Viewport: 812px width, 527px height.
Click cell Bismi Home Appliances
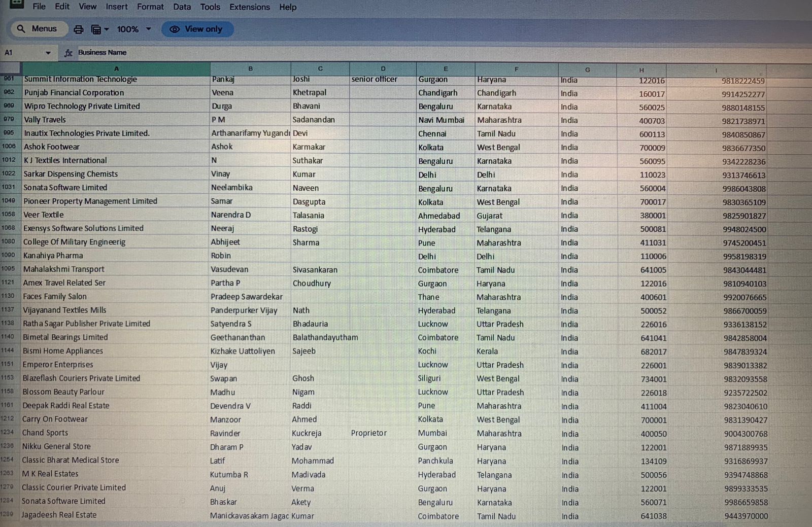pyautogui.click(x=62, y=350)
